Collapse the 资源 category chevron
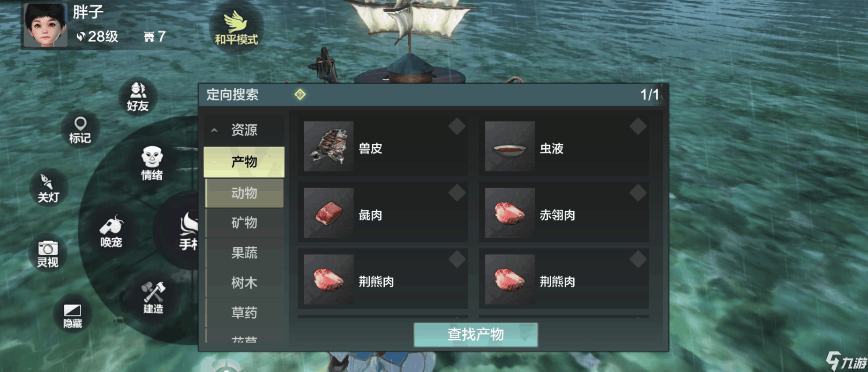The height and width of the screenshot is (372, 868). [x=214, y=130]
